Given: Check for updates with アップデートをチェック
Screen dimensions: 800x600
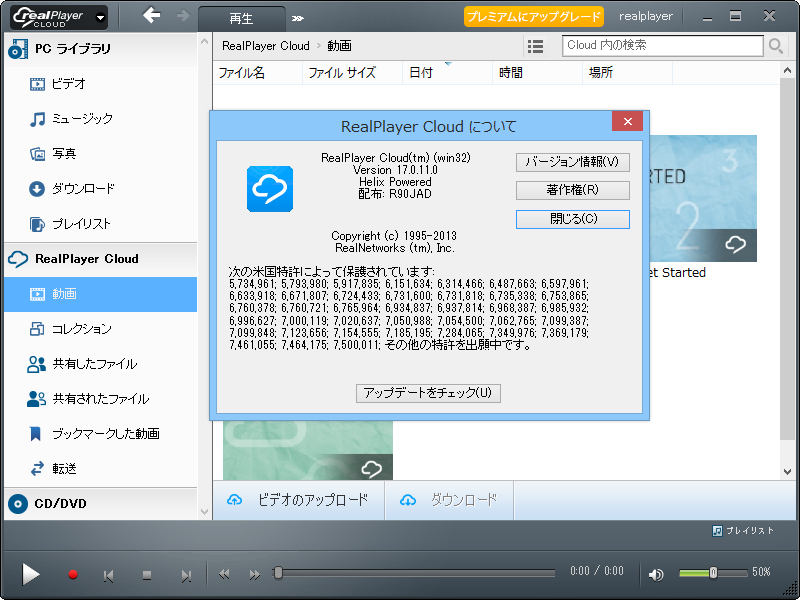Looking at the screenshot, I should (x=428, y=393).
